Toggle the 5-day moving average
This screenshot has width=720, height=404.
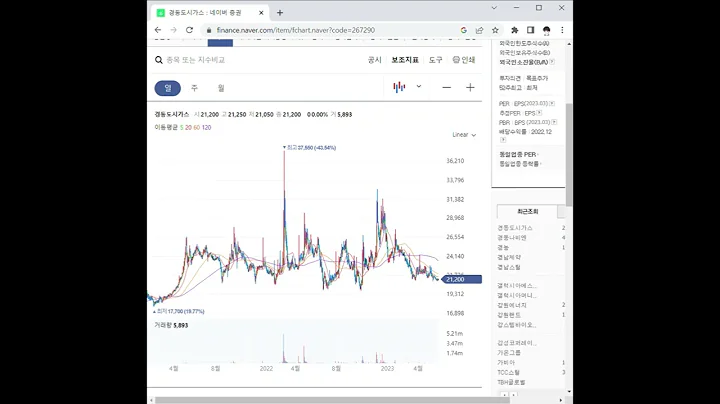coord(182,128)
